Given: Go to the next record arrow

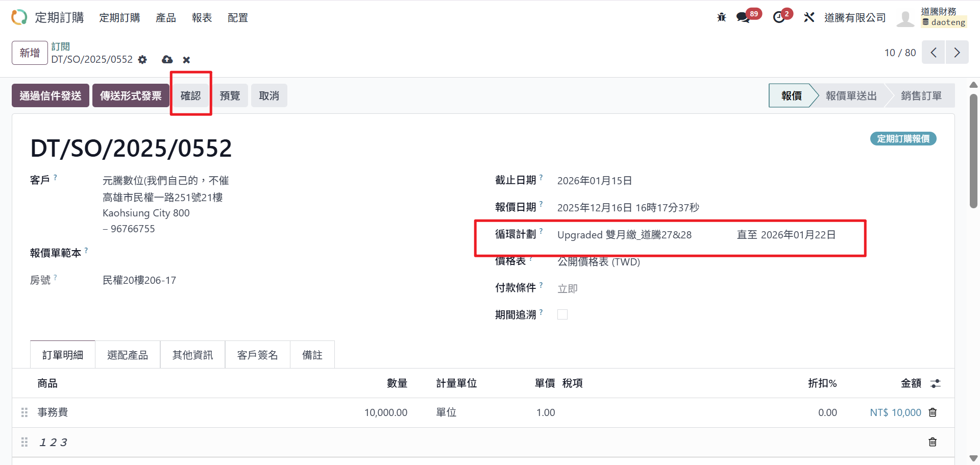Looking at the screenshot, I should (957, 53).
